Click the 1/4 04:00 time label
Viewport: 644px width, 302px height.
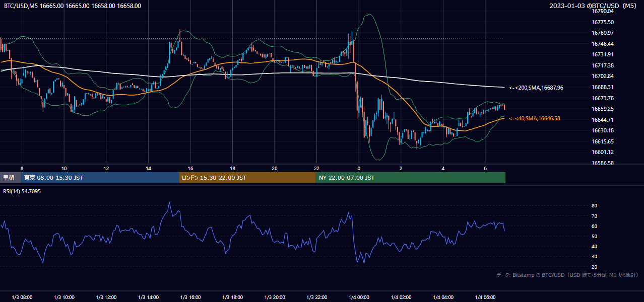[443, 297]
